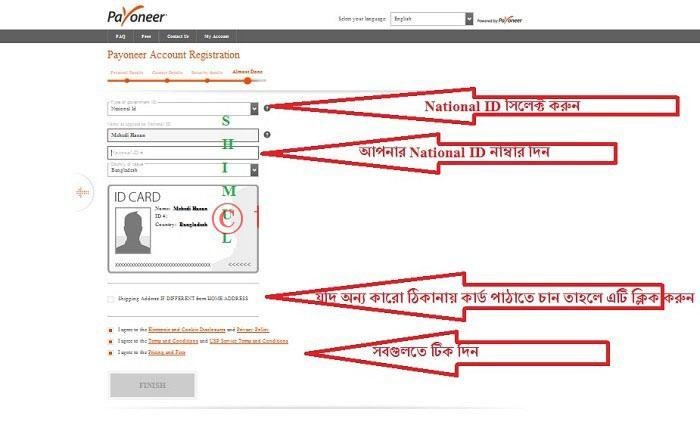Image resolution: width=700 pixels, height=422 pixels.
Task: Go to the Personal Details step label
Action: pos(127,72)
